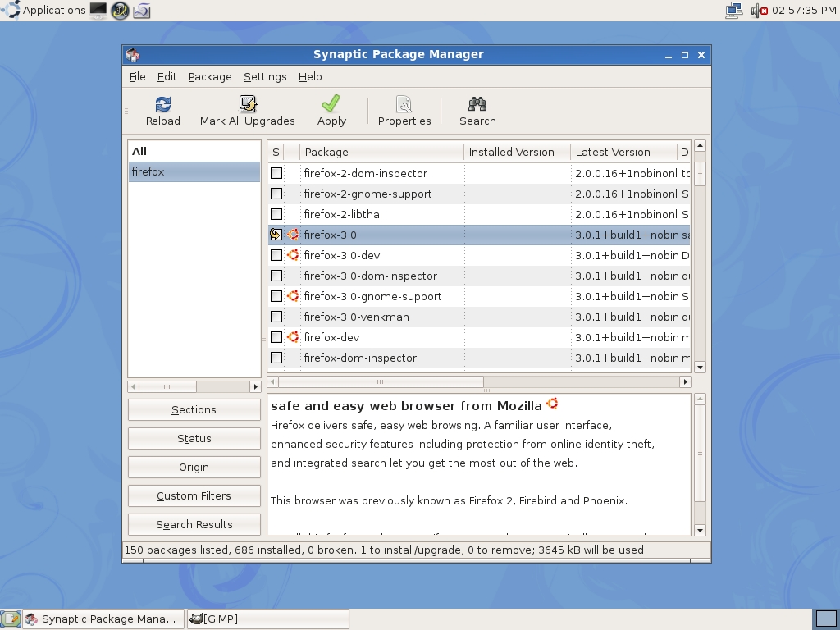This screenshot has width=840, height=630.
Task: Click the Synaptic icon in the title bar
Action: (133, 55)
